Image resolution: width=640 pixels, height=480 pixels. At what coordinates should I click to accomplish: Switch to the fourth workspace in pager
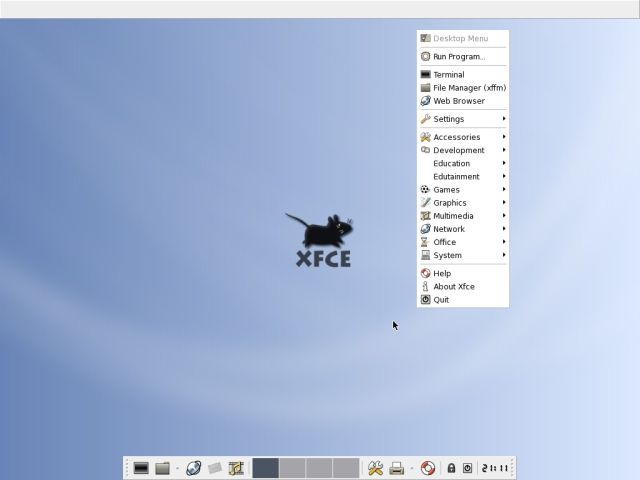[346, 468]
